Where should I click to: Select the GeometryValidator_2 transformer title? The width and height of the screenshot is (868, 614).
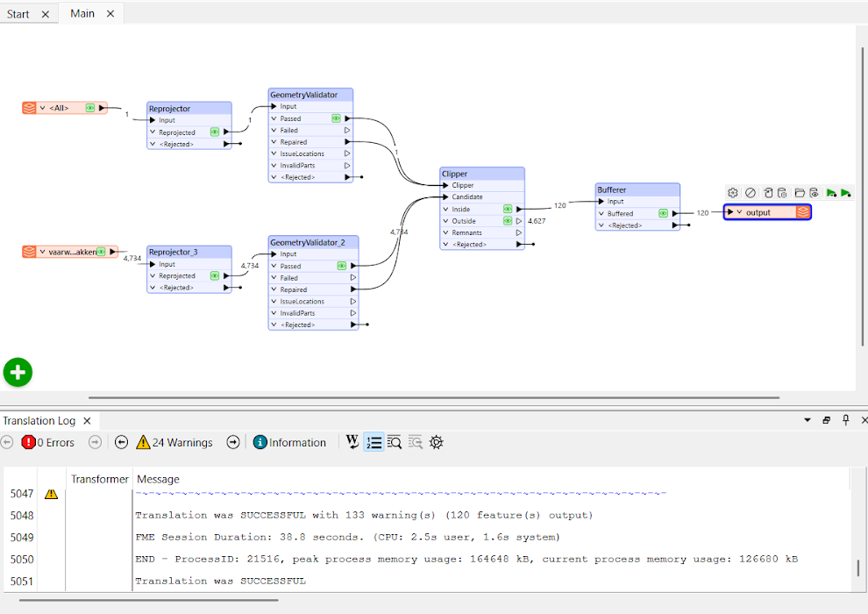313,242
